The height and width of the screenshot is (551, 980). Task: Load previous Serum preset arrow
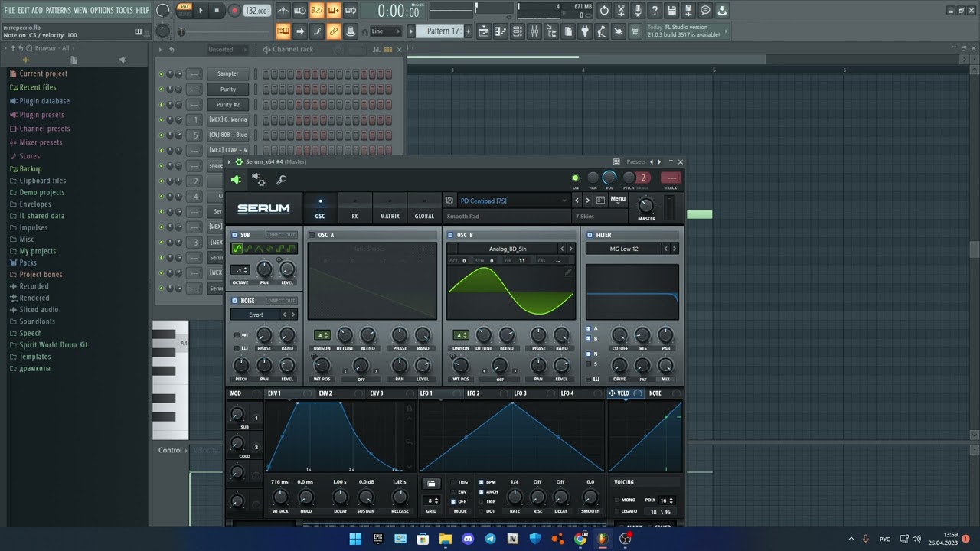[x=577, y=201]
